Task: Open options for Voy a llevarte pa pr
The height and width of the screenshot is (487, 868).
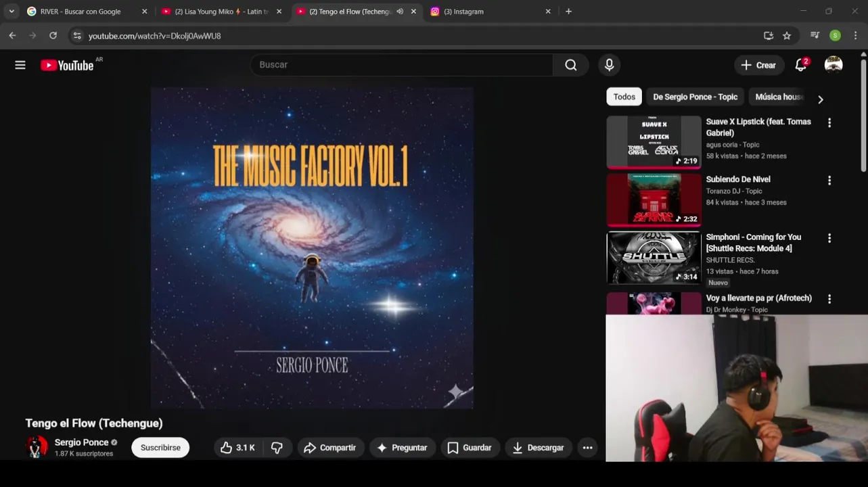Action: (829, 299)
